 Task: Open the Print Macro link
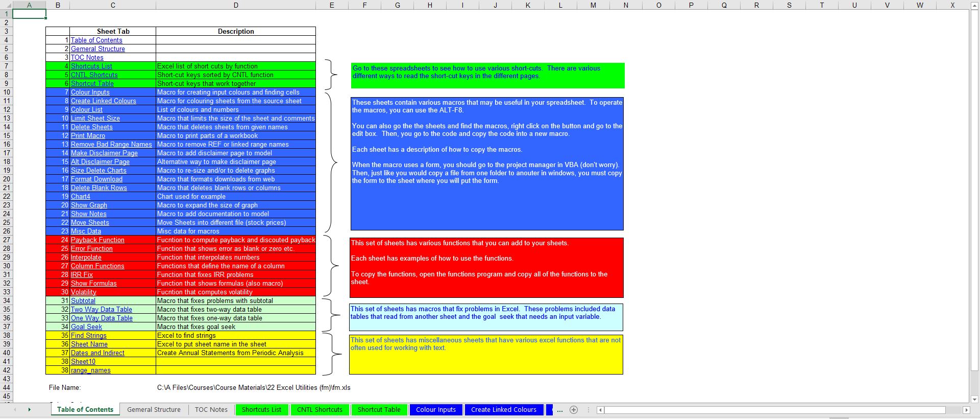pyautogui.click(x=88, y=136)
